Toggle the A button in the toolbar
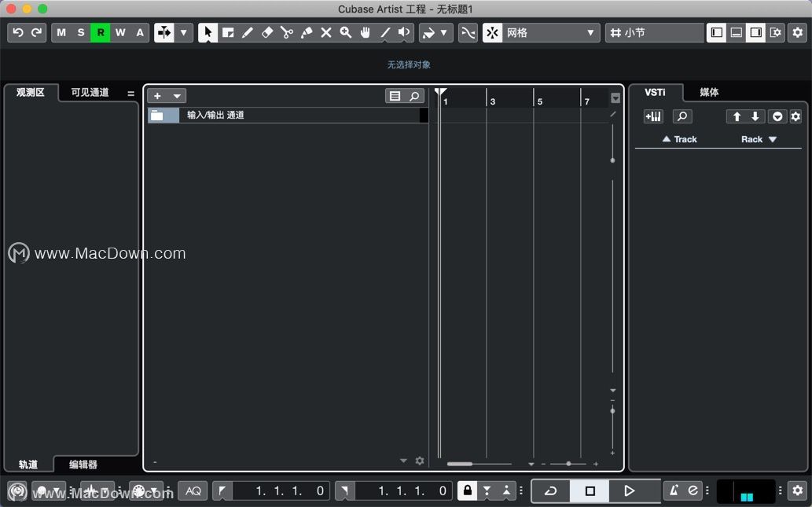This screenshot has height=507, width=812. (x=140, y=33)
